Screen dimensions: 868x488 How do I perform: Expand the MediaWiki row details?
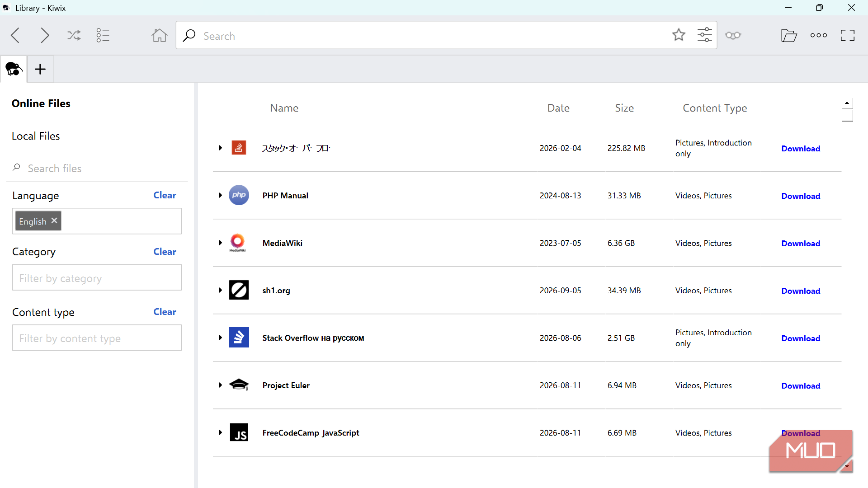(220, 243)
